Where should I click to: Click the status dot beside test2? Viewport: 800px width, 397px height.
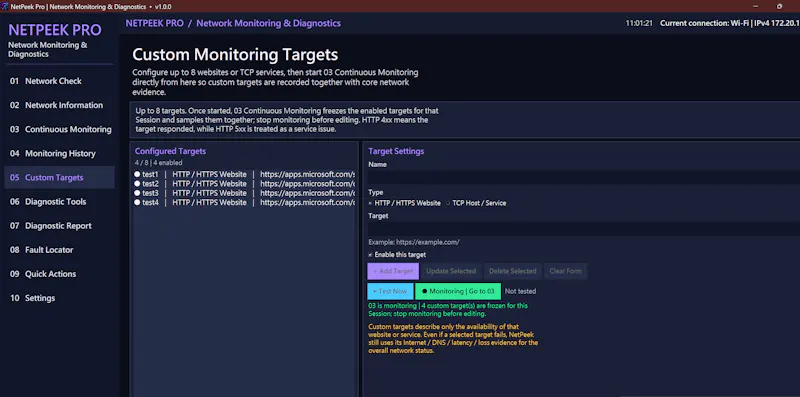[137, 184]
